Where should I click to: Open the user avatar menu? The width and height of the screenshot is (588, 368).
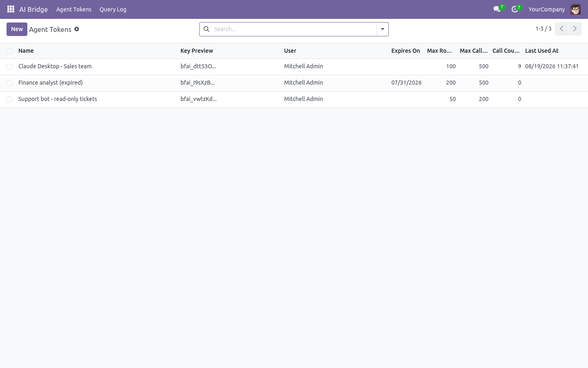pyautogui.click(x=575, y=9)
